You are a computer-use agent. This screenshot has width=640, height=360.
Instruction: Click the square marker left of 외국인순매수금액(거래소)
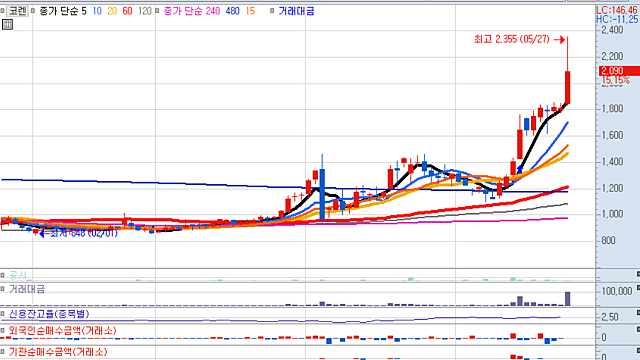[2, 331]
